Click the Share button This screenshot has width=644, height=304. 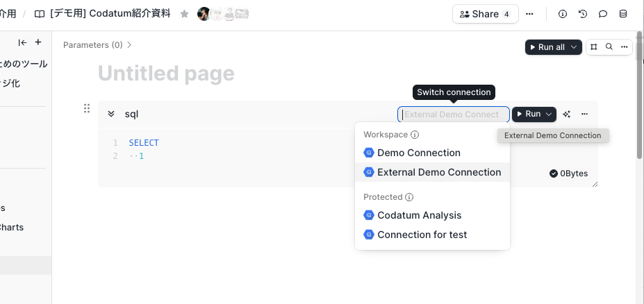(x=485, y=14)
